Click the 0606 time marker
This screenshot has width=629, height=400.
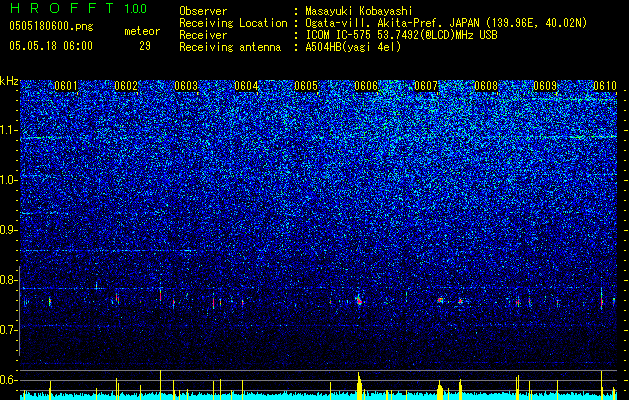tap(366, 86)
